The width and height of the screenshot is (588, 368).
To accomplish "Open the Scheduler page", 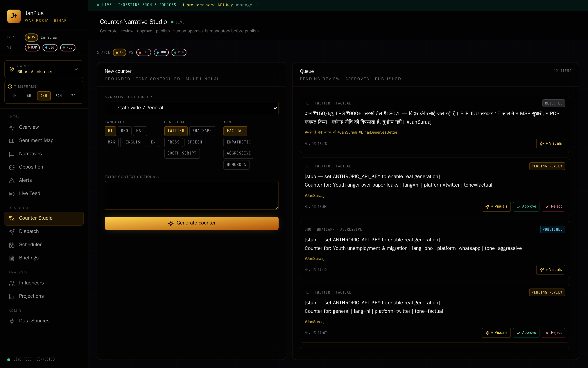I will click(x=44, y=245).
